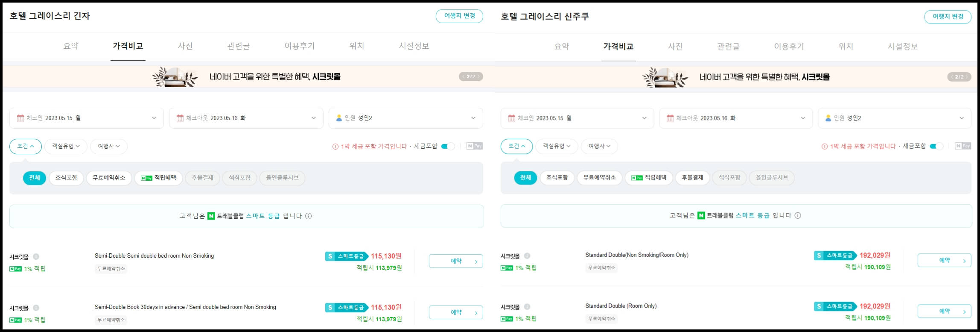Click guest person icon in Shinjuku panel
The height and width of the screenshot is (332, 980).
click(x=828, y=118)
